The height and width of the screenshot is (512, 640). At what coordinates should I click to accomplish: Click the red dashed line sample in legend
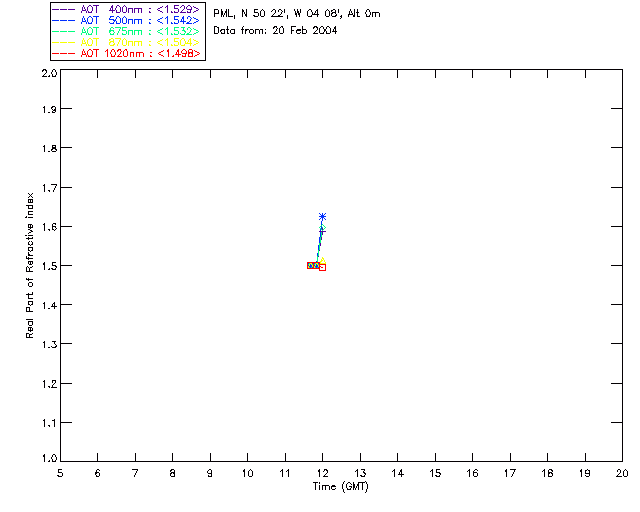point(64,53)
